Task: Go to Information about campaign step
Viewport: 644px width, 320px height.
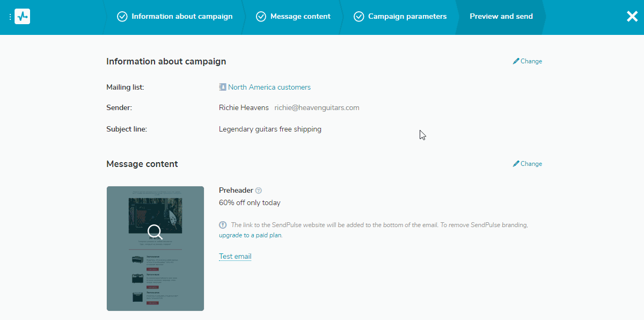Action: pyautogui.click(x=182, y=17)
